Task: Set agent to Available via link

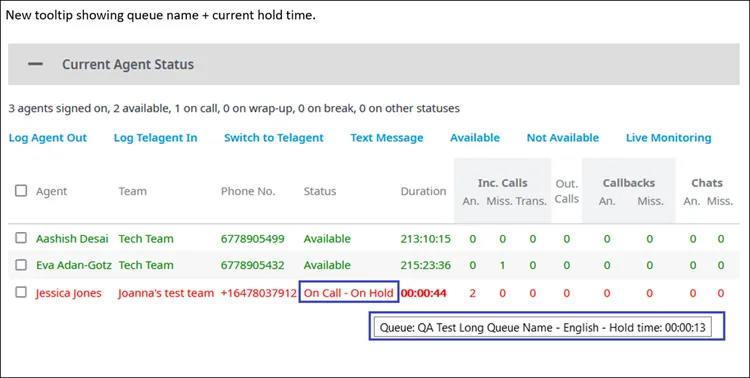Action: pos(475,138)
